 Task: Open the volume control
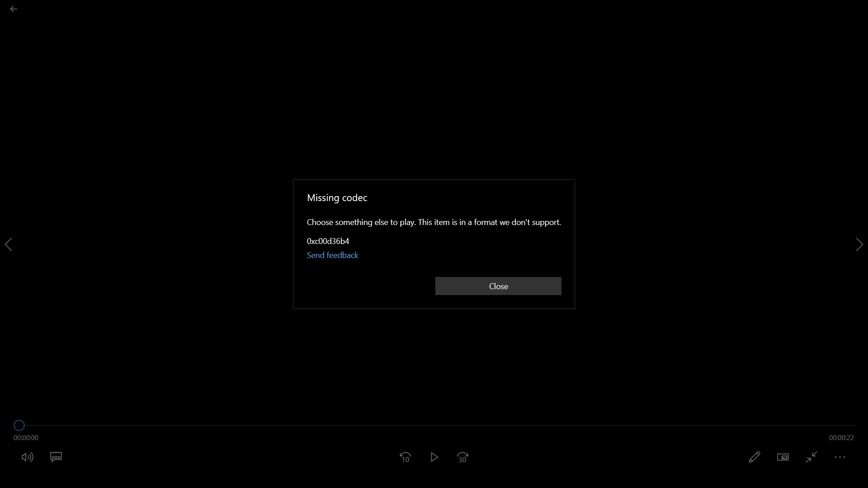pos(27,457)
